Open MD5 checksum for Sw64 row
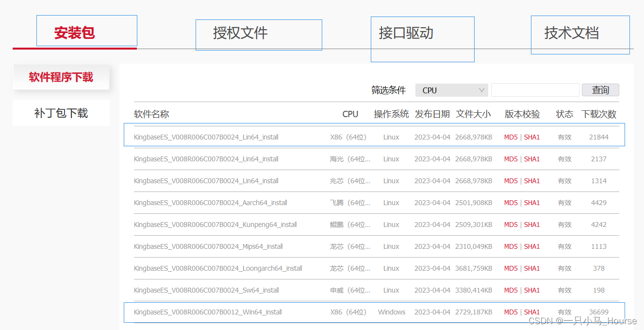The height and width of the screenshot is (330, 644). pyautogui.click(x=511, y=290)
